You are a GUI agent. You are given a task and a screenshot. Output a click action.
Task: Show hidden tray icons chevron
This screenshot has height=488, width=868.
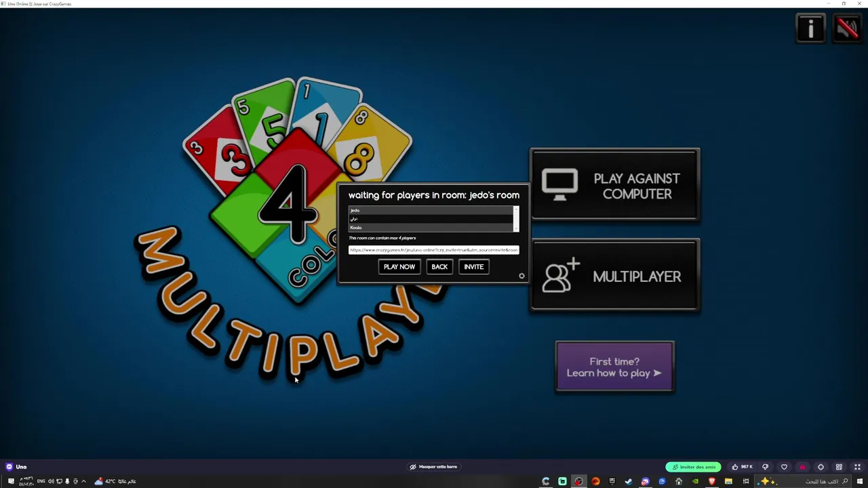point(83,481)
